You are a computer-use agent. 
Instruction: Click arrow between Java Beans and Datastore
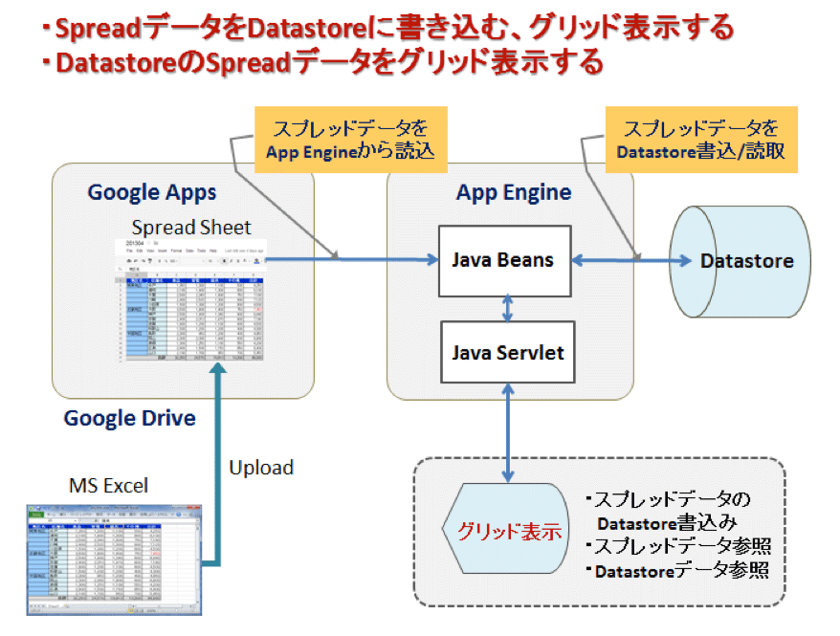(x=631, y=261)
